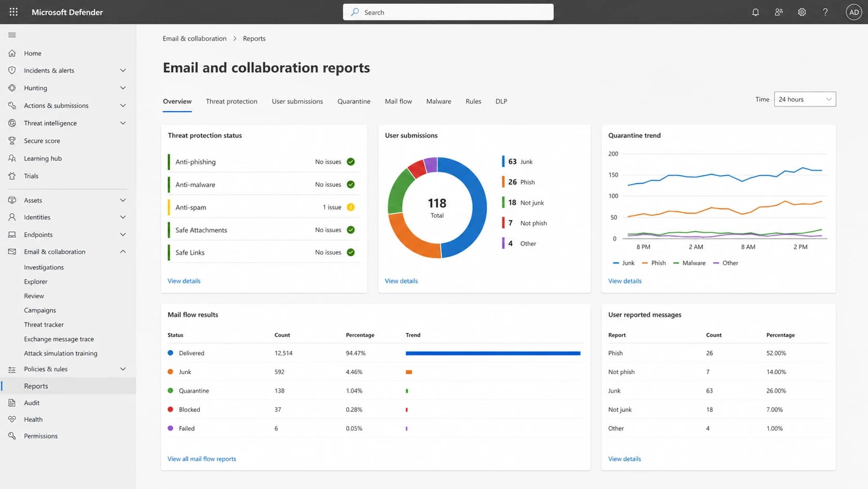
Task: Click the Identities person icon
Action: [x=12, y=217]
